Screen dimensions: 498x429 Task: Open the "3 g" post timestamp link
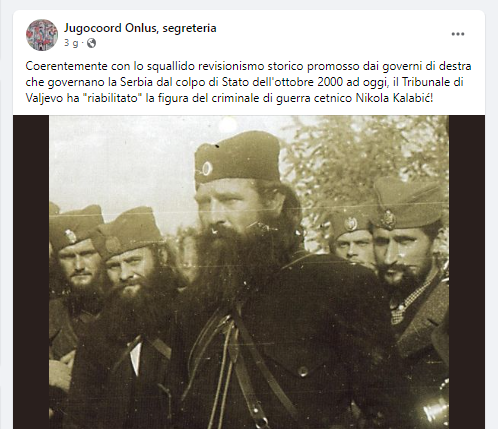coord(71,43)
